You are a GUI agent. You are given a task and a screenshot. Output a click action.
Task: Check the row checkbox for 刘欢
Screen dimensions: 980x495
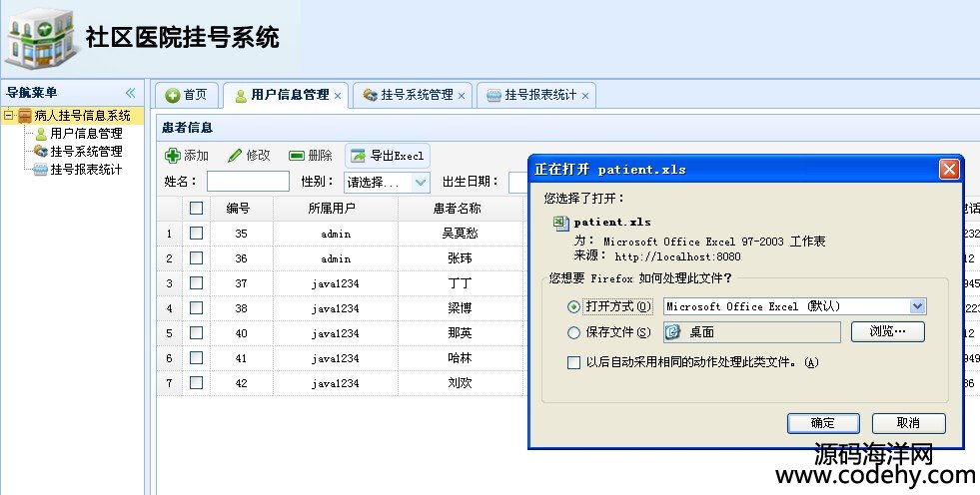[196, 382]
